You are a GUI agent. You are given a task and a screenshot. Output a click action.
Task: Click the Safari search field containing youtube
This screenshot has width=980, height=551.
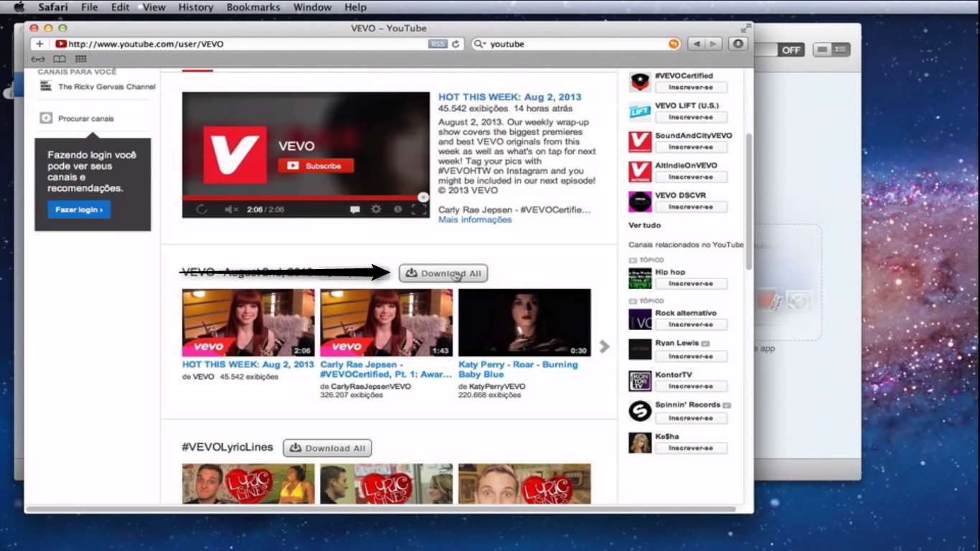[x=576, y=44]
